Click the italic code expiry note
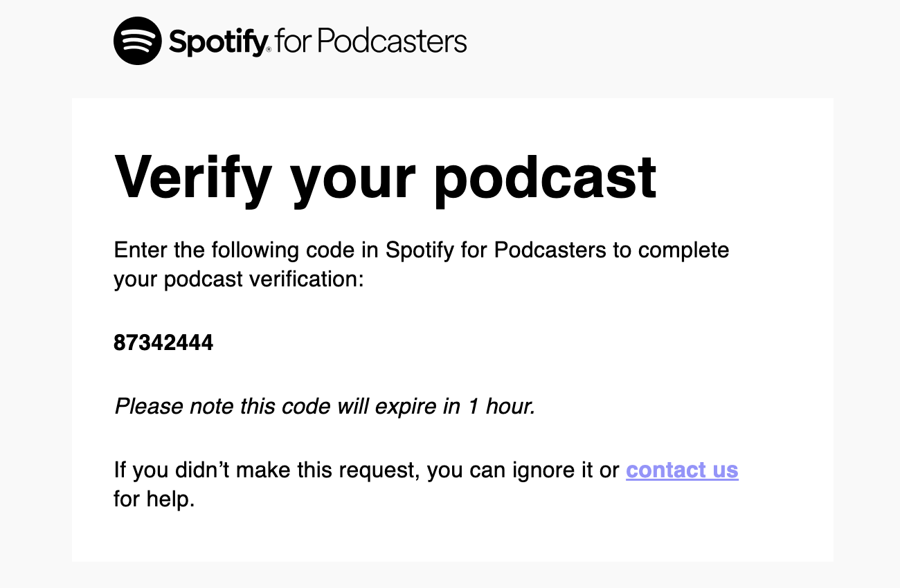 [325, 407]
